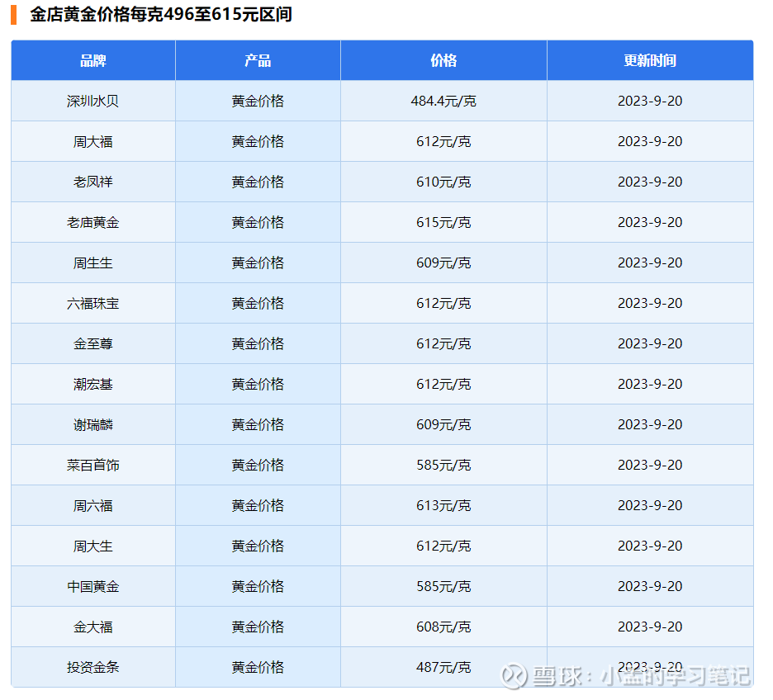The height and width of the screenshot is (700, 773).
Task: Select the 产品 column header
Action: click(256, 59)
